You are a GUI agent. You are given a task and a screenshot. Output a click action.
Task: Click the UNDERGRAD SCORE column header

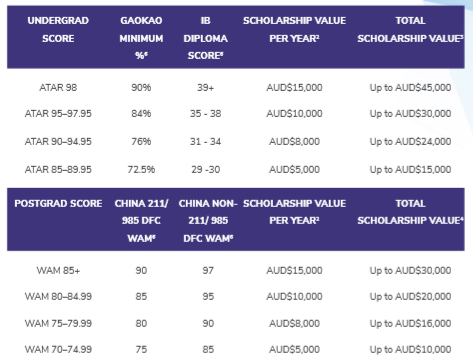click(x=58, y=29)
